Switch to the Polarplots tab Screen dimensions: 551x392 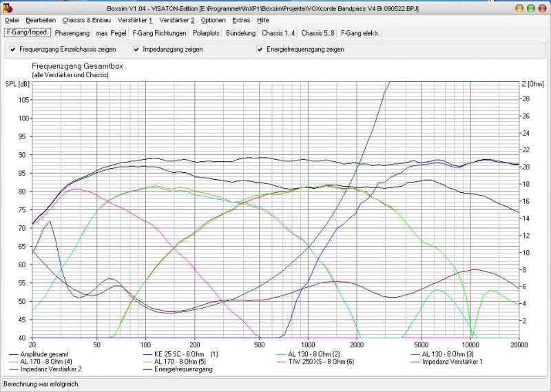point(207,33)
